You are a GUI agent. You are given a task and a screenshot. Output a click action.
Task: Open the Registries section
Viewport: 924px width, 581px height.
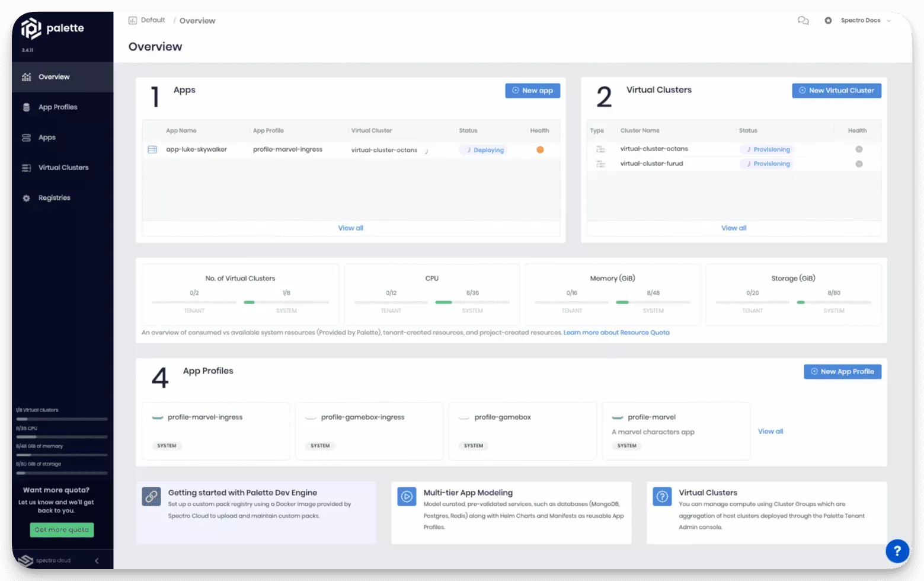tap(55, 197)
